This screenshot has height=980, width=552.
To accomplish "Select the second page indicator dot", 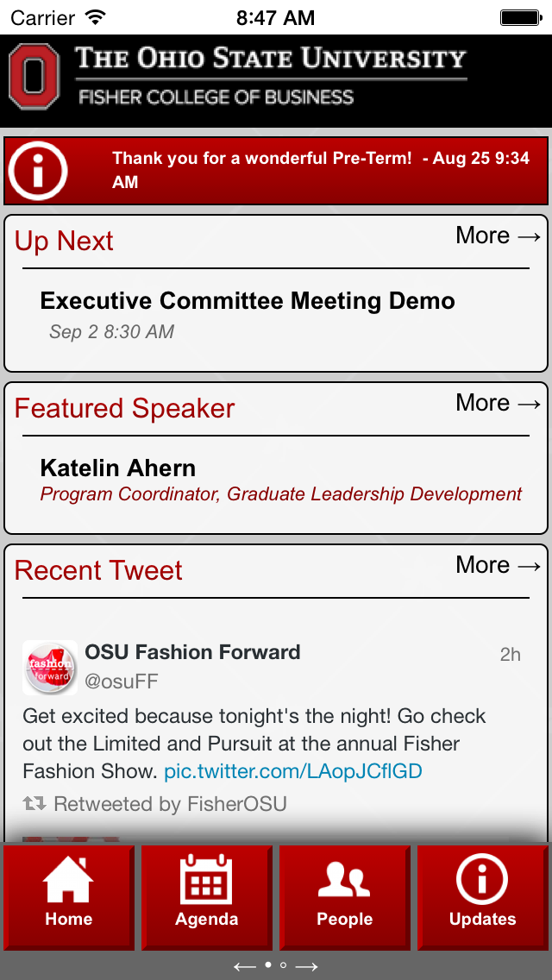I will point(283,966).
